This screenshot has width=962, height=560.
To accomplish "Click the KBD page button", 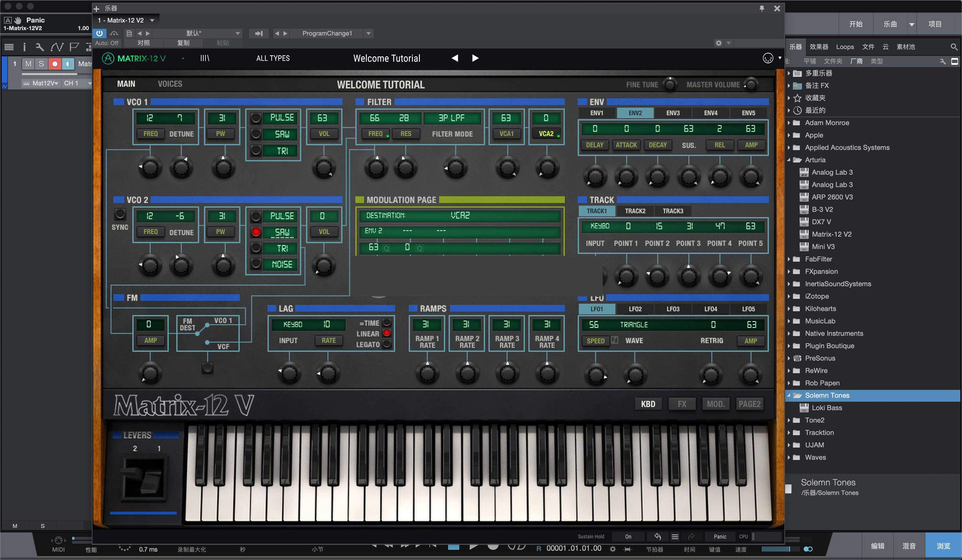I will pos(648,404).
